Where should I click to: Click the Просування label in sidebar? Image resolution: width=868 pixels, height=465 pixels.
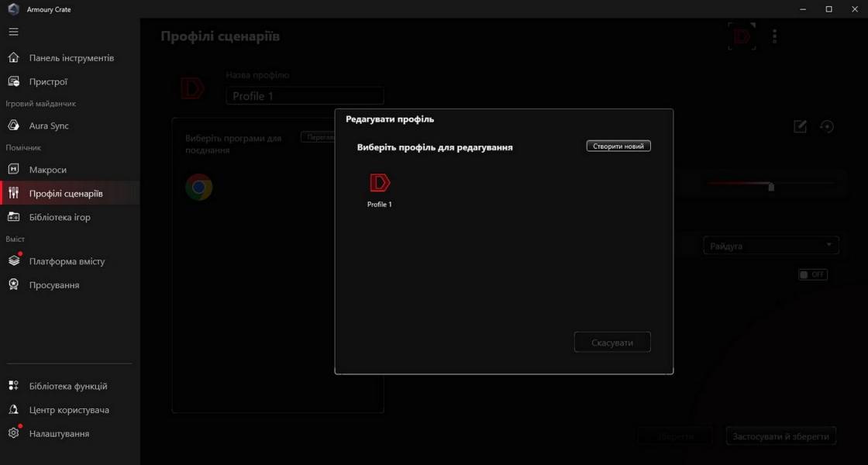click(54, 285)
